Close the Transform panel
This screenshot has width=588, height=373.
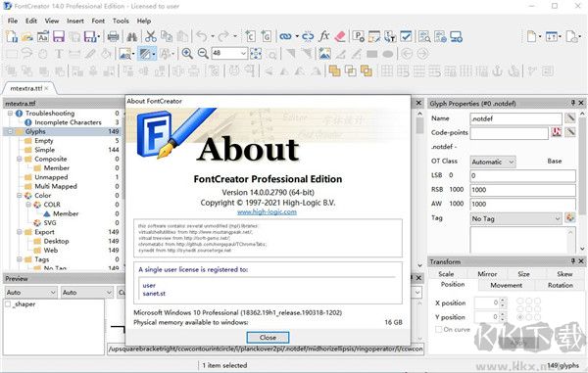[581, 261]
